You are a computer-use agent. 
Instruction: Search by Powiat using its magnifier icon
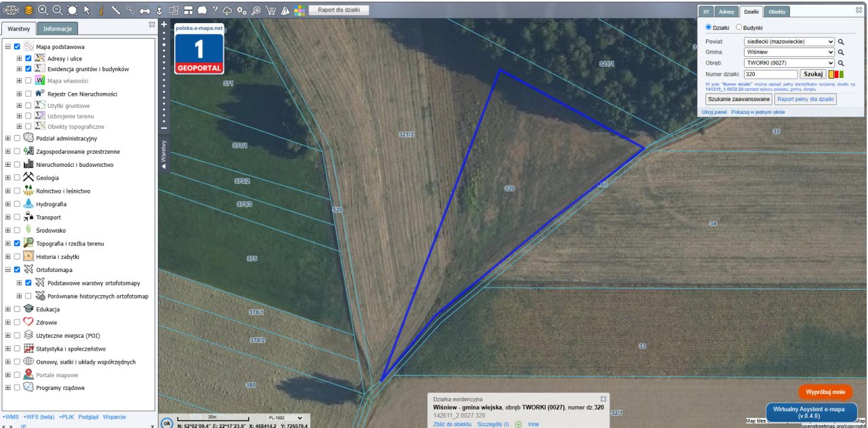pyautogui.click(x=841, y=41)
